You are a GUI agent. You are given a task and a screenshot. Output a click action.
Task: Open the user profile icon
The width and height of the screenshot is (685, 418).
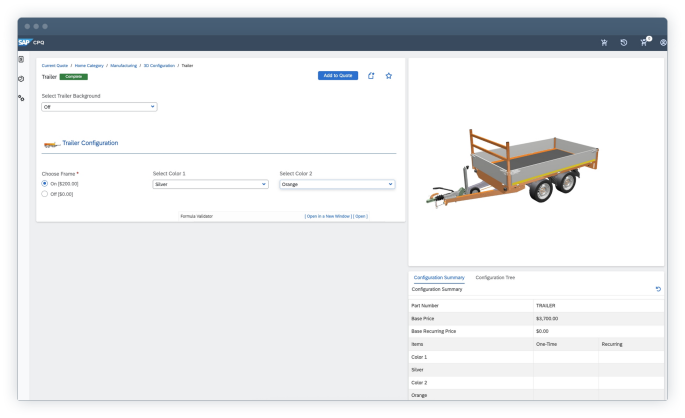663,42
